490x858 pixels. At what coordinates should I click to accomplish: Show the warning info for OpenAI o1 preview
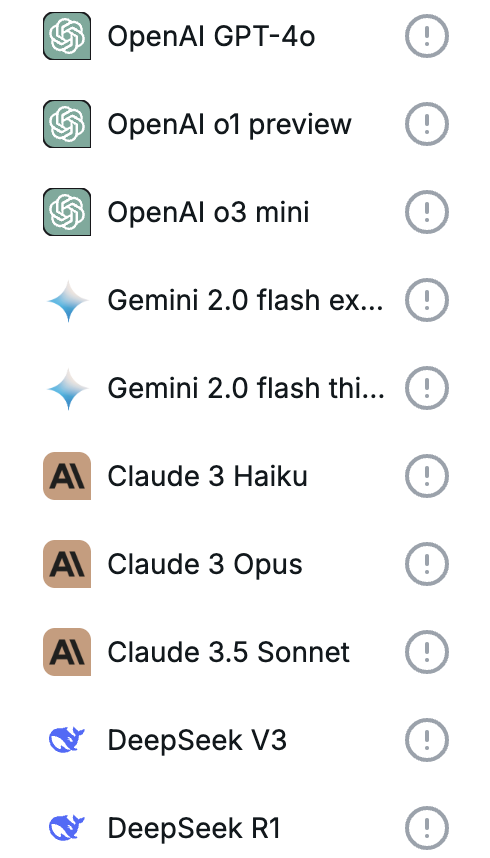pos(427,124)
